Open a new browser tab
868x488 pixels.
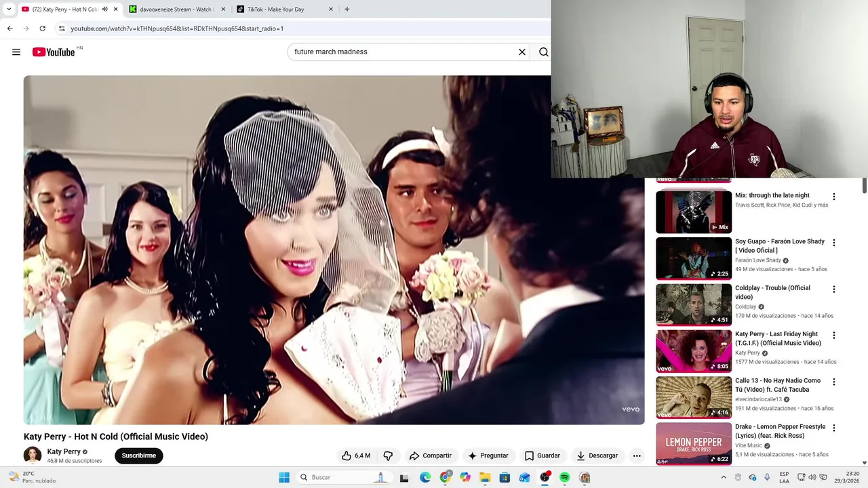tap(347, 9)
